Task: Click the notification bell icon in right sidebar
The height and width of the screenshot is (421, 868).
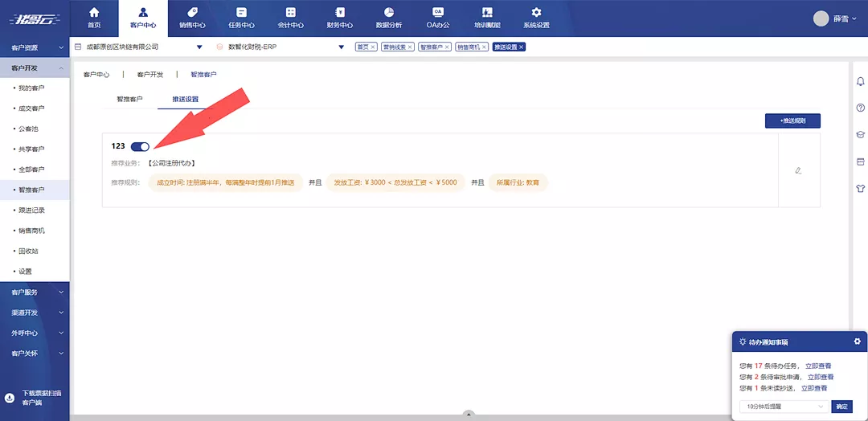Action: click(860, 82)
